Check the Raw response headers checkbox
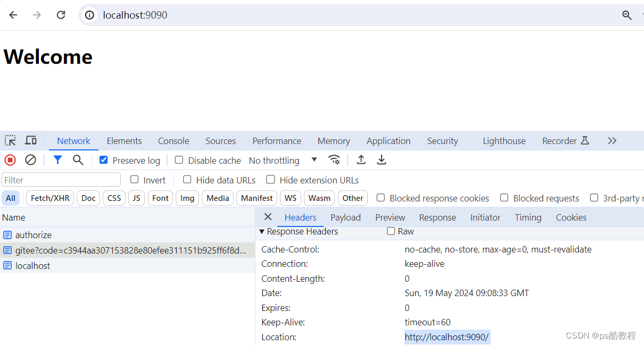The image size is (644, 345). click(391, 231)
